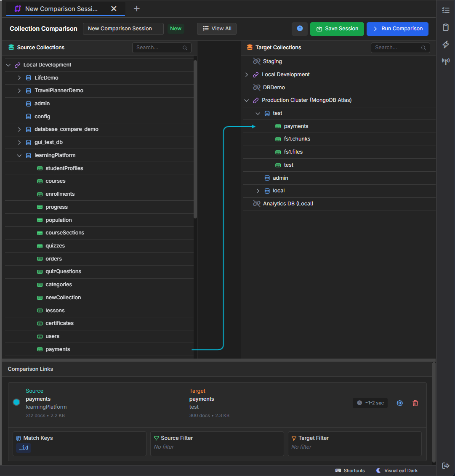
Task: Open a new tab with plus button
Action: click(x=137, y=9)
